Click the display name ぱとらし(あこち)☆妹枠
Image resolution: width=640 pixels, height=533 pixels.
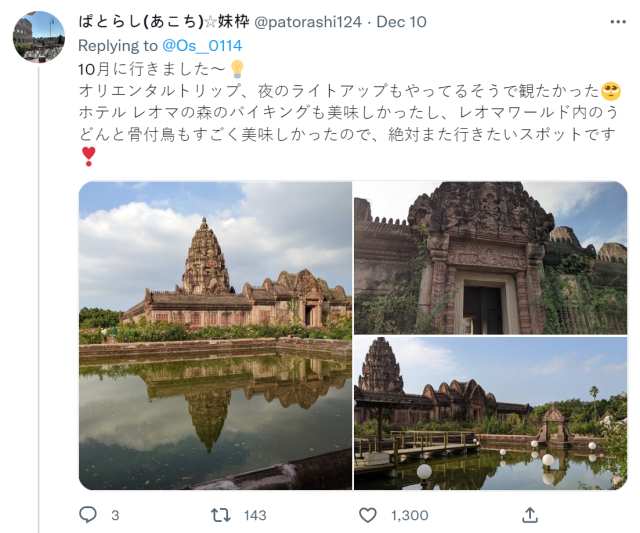[164, 22]
